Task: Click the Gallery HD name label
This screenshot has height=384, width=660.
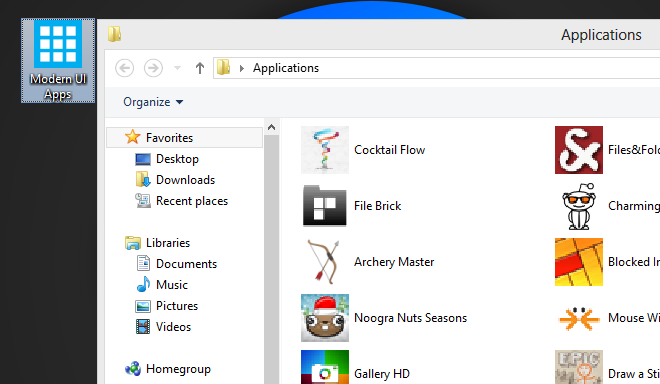Action: (382, 373)
